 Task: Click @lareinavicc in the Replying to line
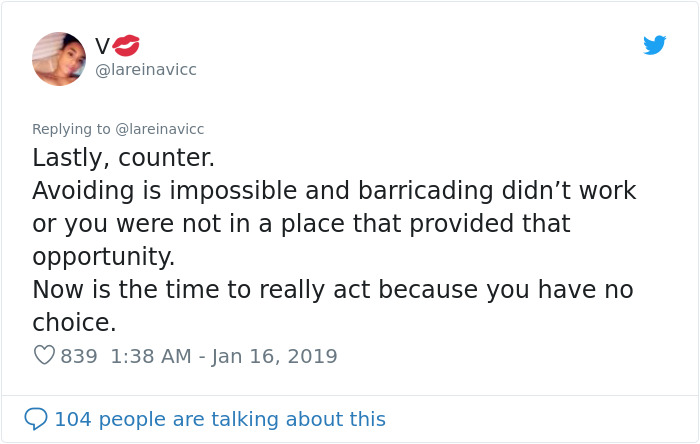tap(160, 129)
